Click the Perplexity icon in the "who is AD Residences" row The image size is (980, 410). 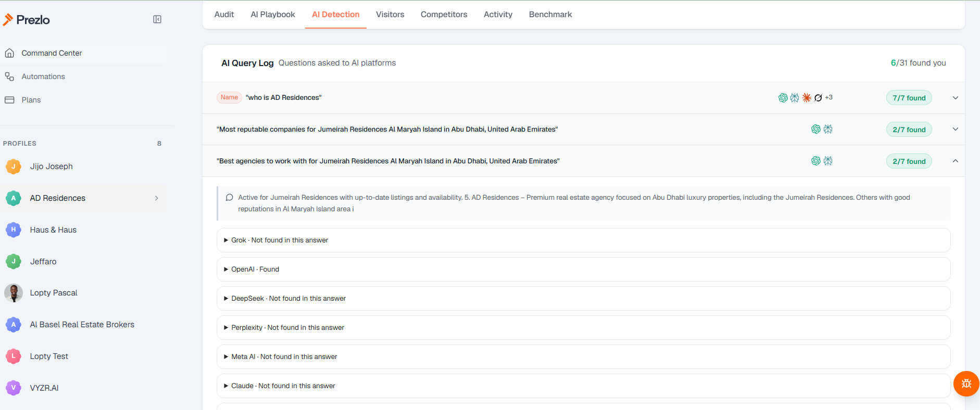tap(795, 98)
